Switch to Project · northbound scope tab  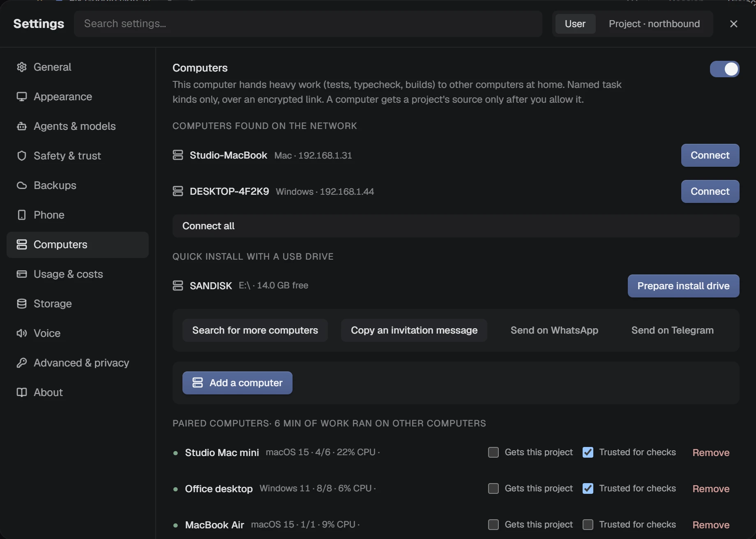pyautogui.click(x=654, y=24)
